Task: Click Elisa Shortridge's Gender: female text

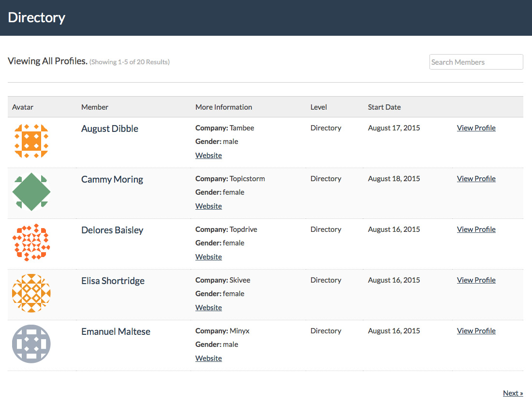Action: [220, 294]
